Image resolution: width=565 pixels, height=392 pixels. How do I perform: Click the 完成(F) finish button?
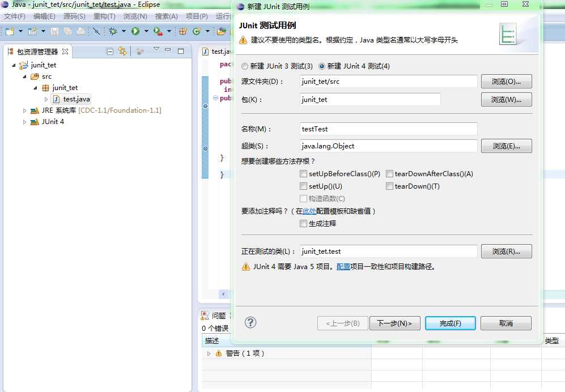click(451, 323)
